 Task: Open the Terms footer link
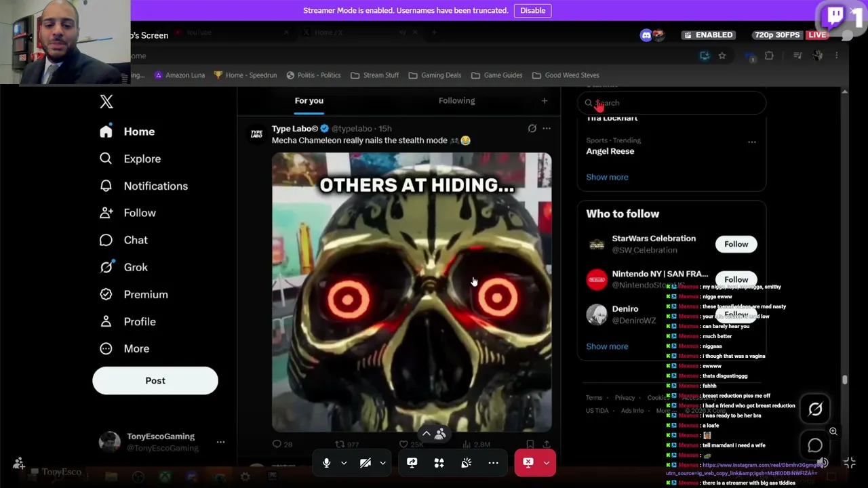[594, 398]
